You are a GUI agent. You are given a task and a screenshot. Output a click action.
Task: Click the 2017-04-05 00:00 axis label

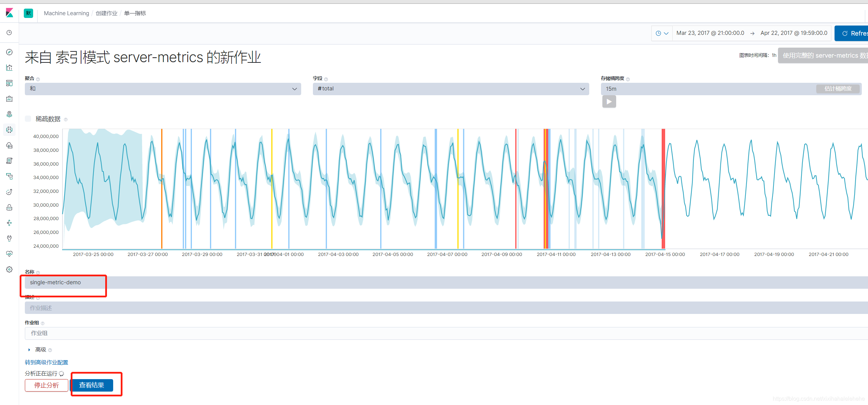coord(393,254)
